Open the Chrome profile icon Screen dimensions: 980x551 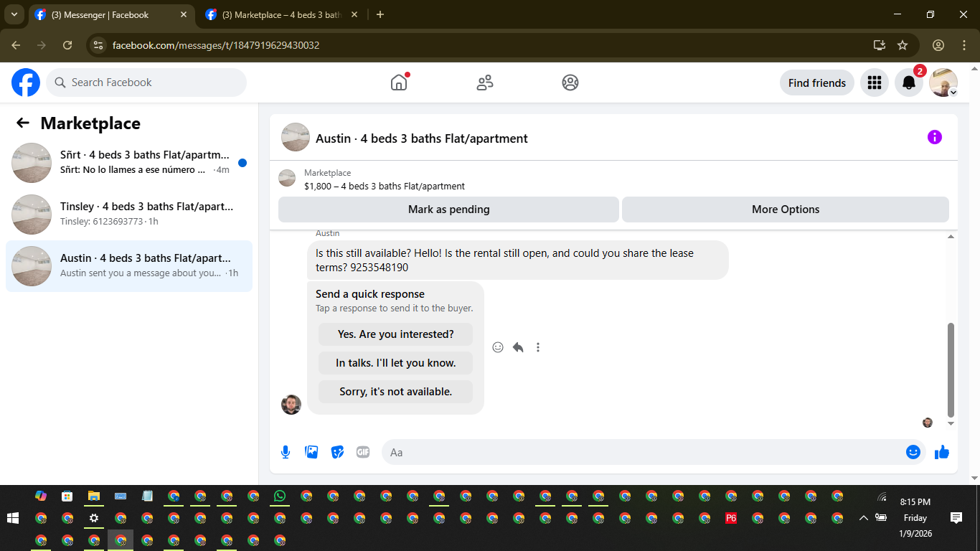[x=938, y=45]
